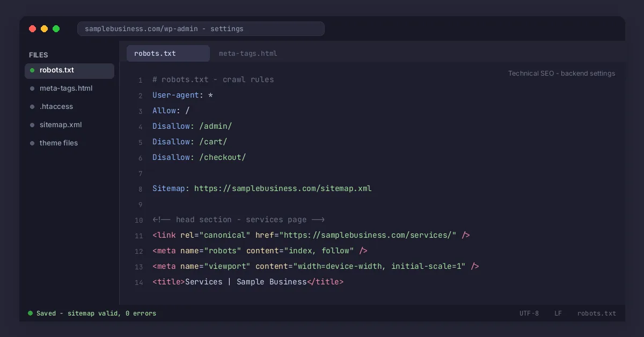Click the sitemap.xml URL on line 8
This screenshot has height=337, width=644.
coord(283,188)
